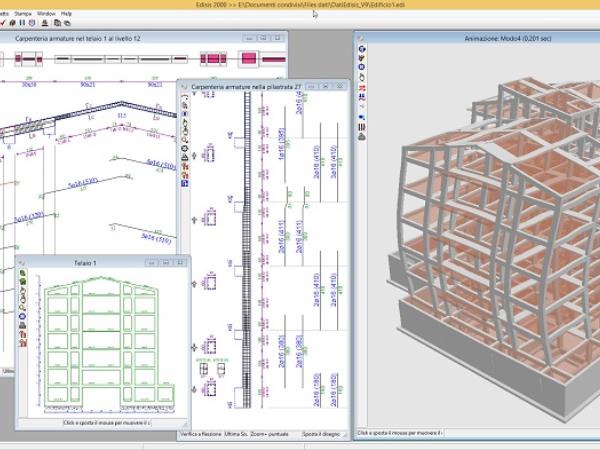Click the purple shield icon in main toolbar

[x=32, y=23]
